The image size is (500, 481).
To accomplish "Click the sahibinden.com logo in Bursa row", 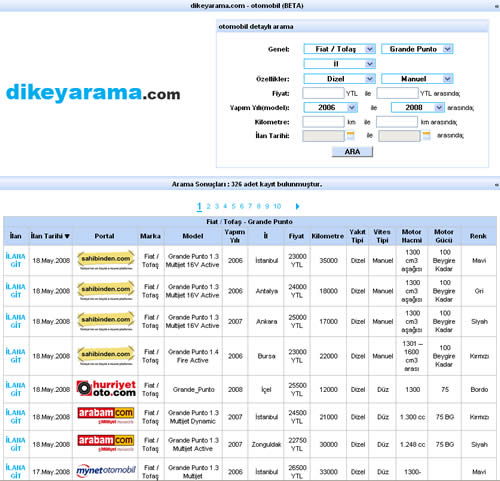I will click(106, 356).
